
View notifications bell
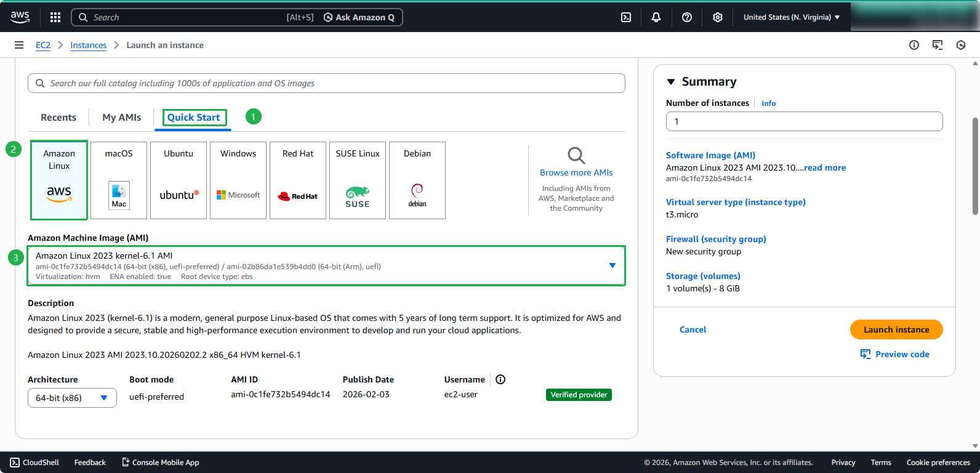point(656,17)
